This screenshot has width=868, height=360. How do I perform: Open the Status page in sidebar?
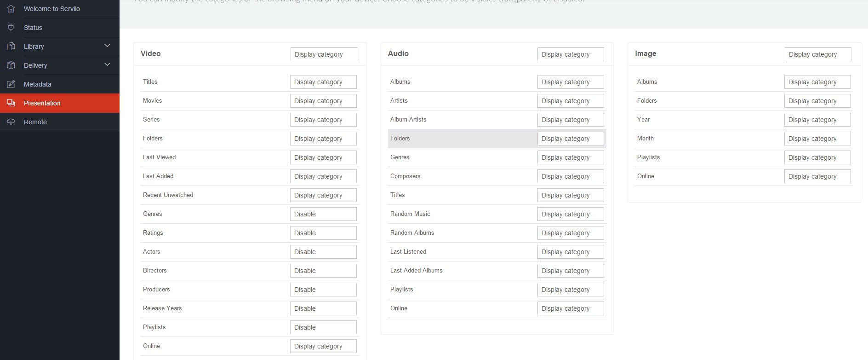tap(33, 28)
